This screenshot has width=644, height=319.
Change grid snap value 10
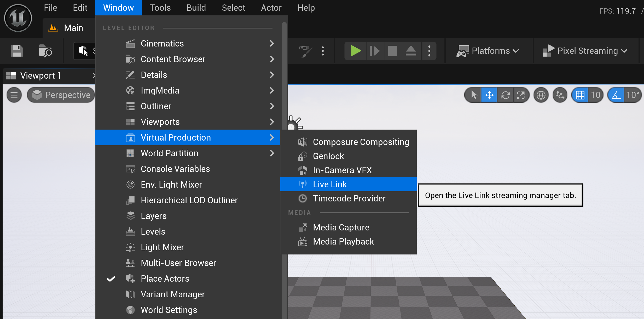(x=596, y=95)
